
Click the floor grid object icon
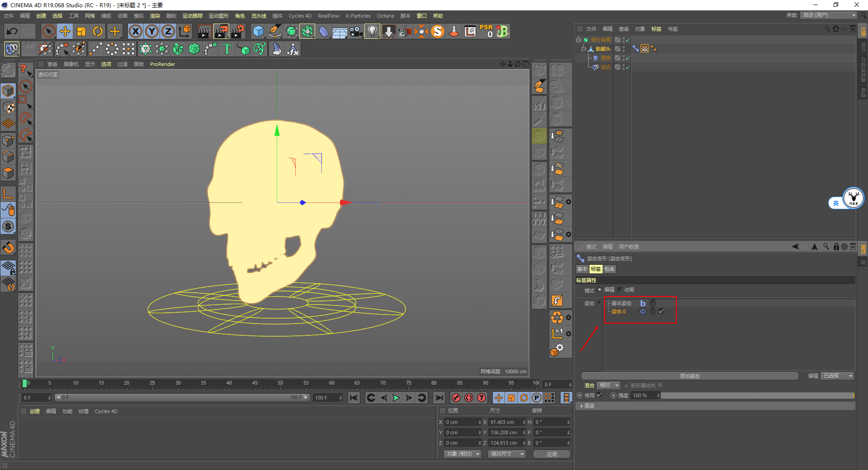[340, 31]
